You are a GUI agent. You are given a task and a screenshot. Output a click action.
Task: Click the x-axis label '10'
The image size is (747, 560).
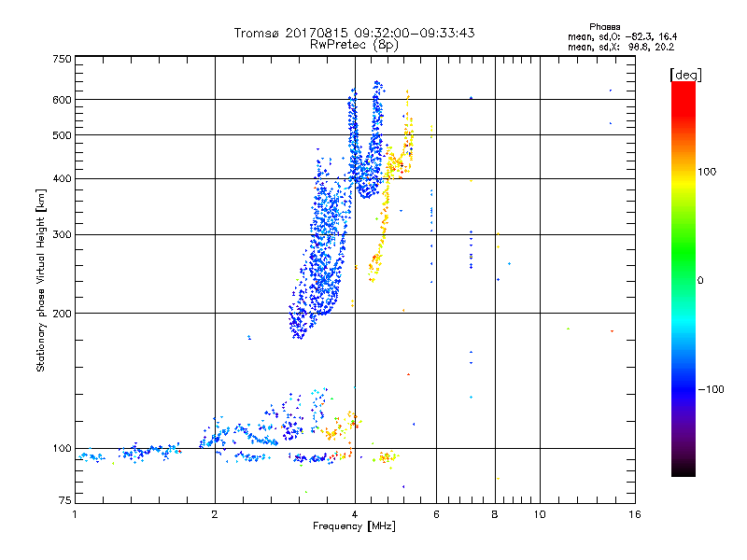(x=540, y=514)
